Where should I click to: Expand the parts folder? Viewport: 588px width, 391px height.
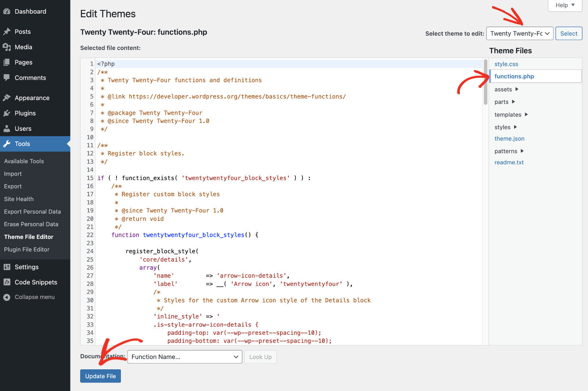click(505, 102)
